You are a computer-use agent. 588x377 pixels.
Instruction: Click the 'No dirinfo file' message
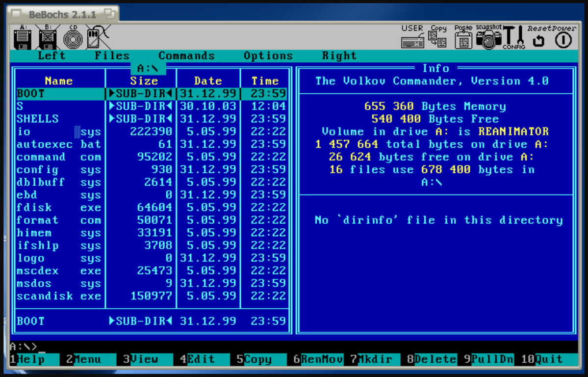pos(439,220)
